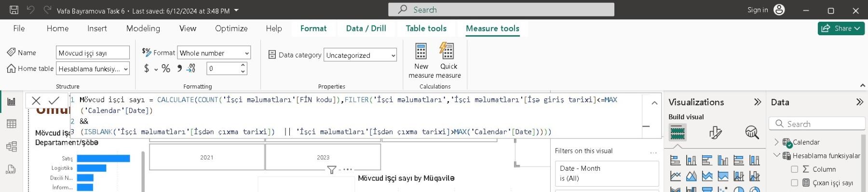Open the visual's more options ellipsis
The image size is (868, 192).
click(x=348, y=170)
